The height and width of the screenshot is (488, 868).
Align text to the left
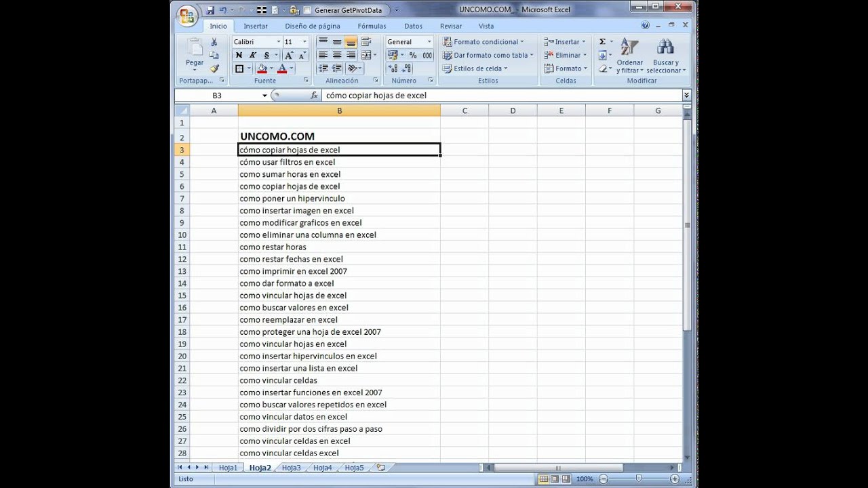tap(323, 55)
